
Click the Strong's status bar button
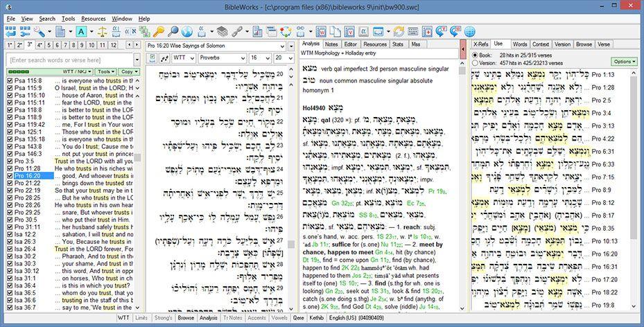point(164,317)
